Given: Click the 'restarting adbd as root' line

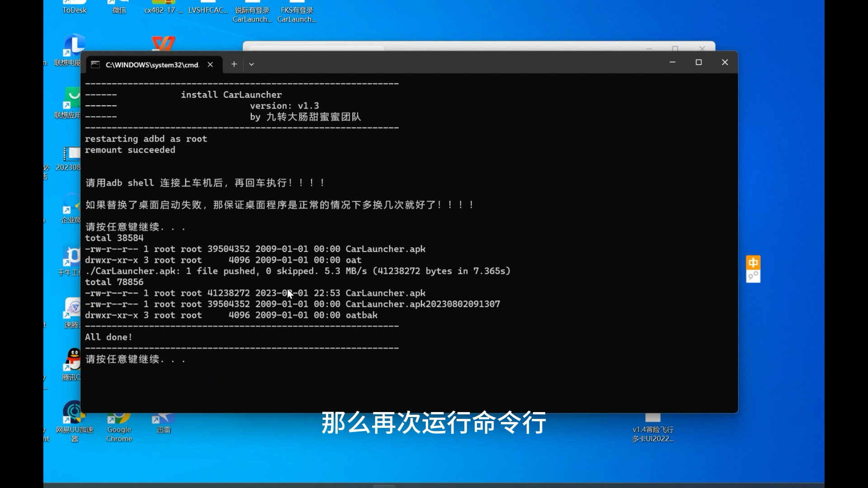Looking at the screenshot, I should (146, 139).
